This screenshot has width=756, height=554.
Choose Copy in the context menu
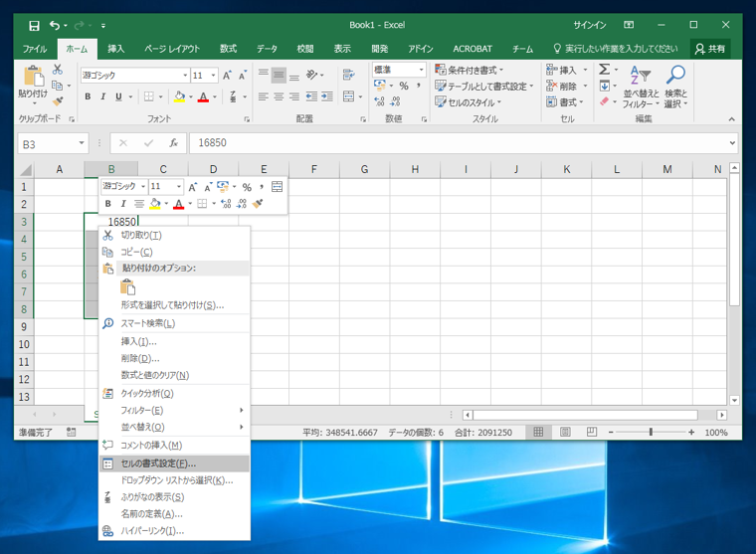[174, 253]
